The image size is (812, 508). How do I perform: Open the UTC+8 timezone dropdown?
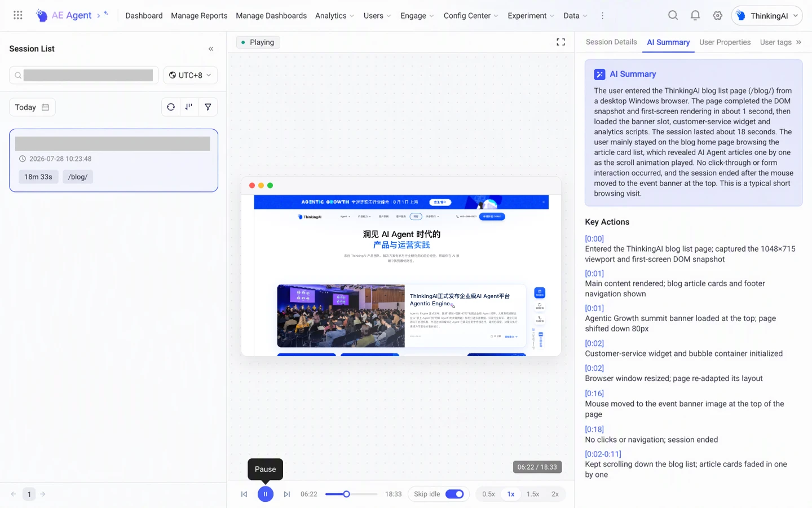coord(191,75)
